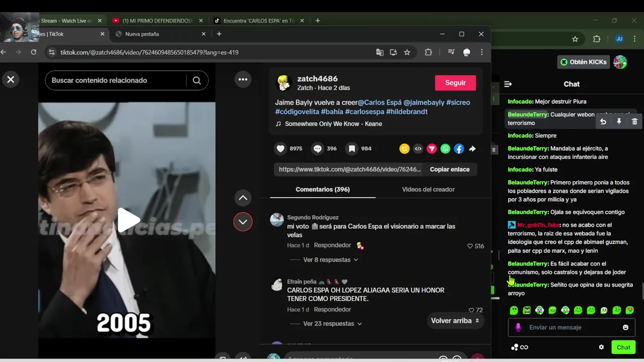Share the video to Facebook
644x362 pixels.
pos(459,149)
